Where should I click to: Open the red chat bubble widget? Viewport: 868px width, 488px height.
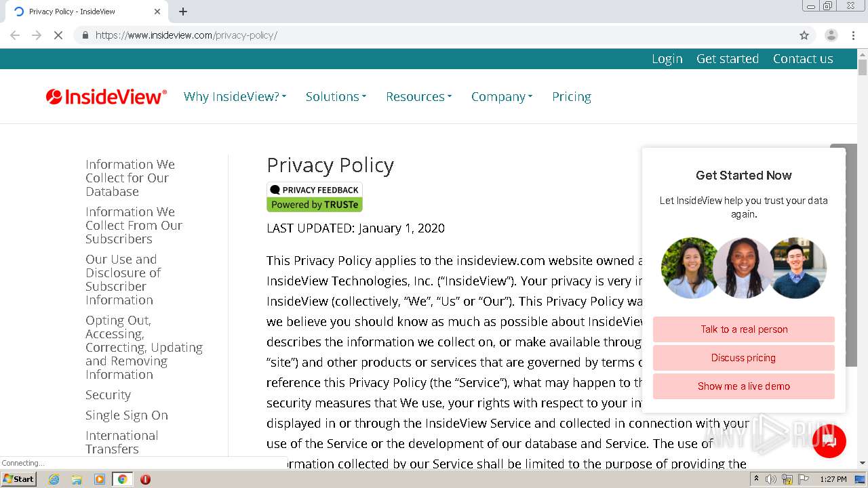tap(829, 441)
